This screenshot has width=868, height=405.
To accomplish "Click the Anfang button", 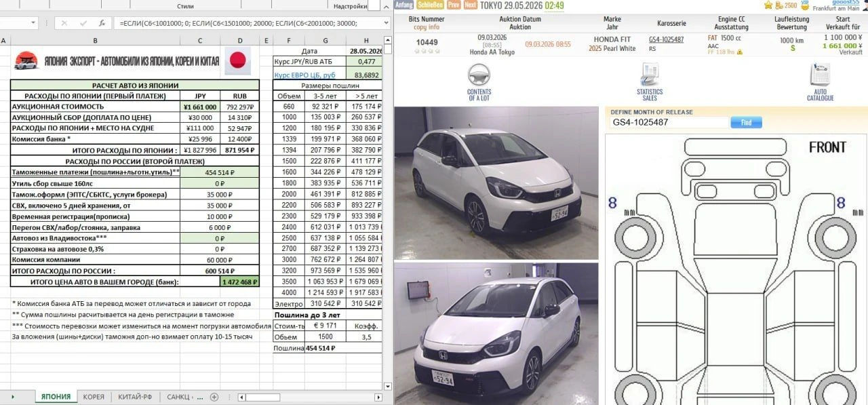I will click(x=403, y=5).
